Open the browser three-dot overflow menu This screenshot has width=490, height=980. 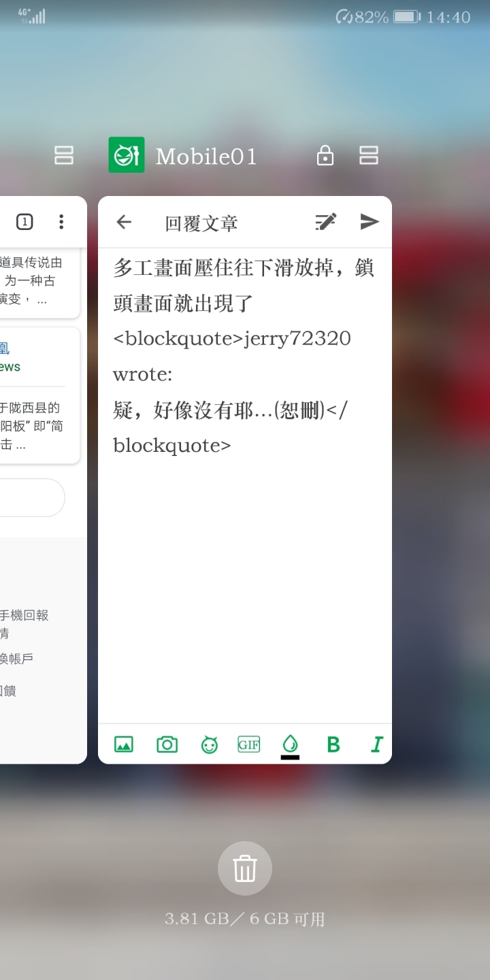coord(61,222)
